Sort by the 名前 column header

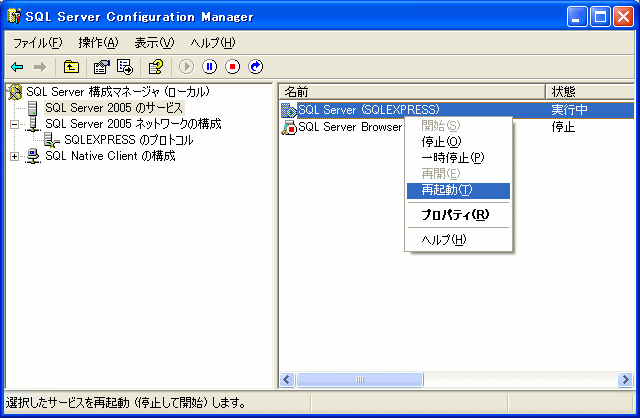pos(412,91)
